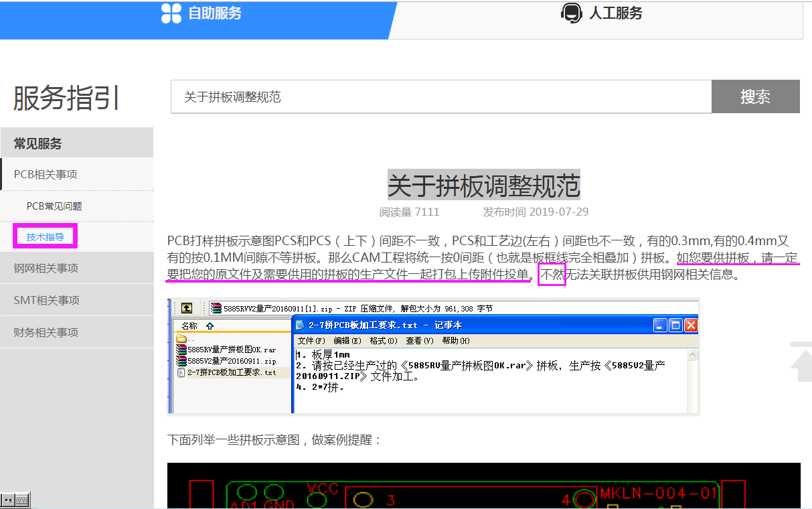The height and width of the screenshot is (509, 812).
Task: Click the IME soft keyboard icon
Action: coord(21,500)
